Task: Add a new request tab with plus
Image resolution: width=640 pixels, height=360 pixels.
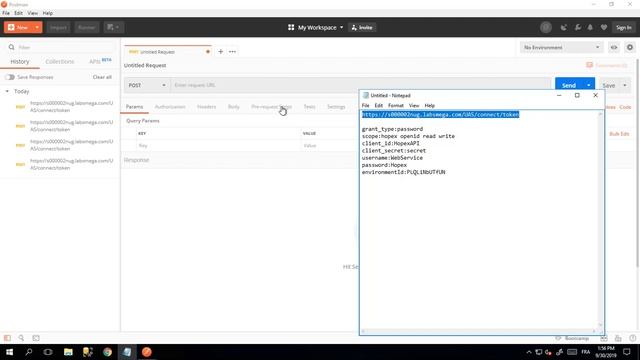Action: click(220, 51)
